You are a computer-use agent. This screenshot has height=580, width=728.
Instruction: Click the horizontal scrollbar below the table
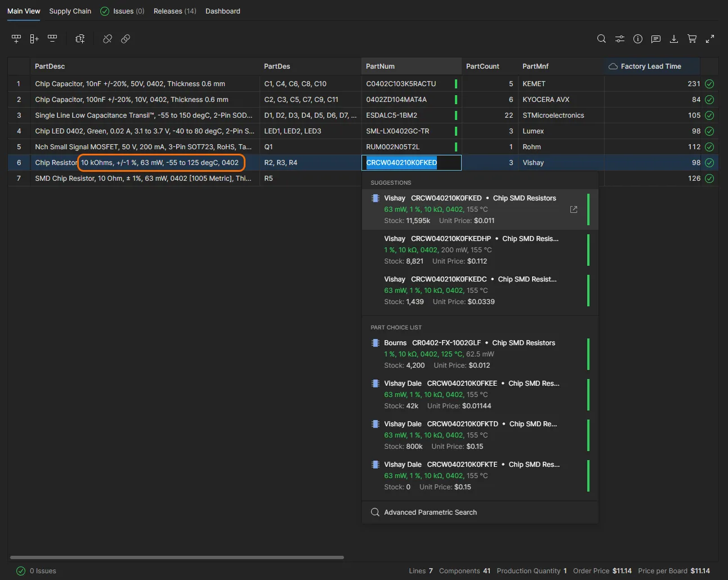(177, 557)
